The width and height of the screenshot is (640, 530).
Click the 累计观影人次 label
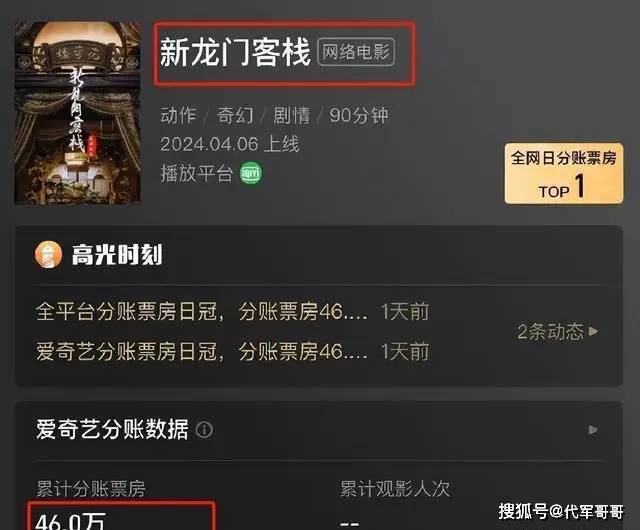click(x=395, y=489)
